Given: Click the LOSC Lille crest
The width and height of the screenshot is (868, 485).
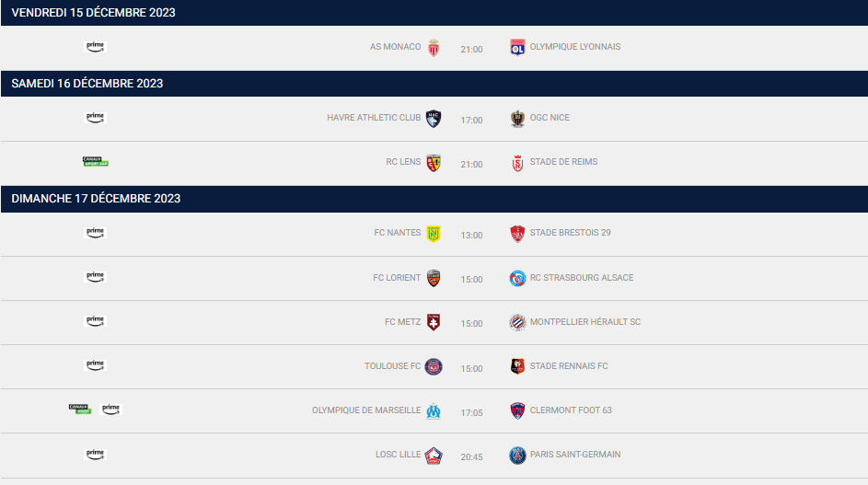Looking at the screenshot, I should pyautogui.click(x=434, y=456).
